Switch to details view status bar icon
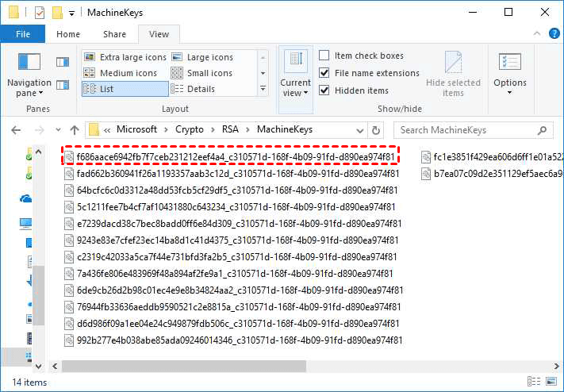The image size is (564, 392). [533, 381]
